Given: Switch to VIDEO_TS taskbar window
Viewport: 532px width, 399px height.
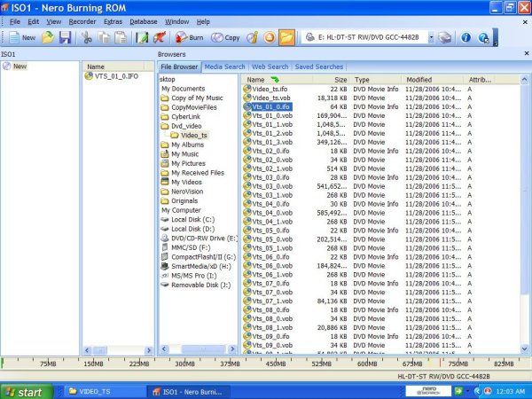Looking at the screenshot, I should coord(105,392).
